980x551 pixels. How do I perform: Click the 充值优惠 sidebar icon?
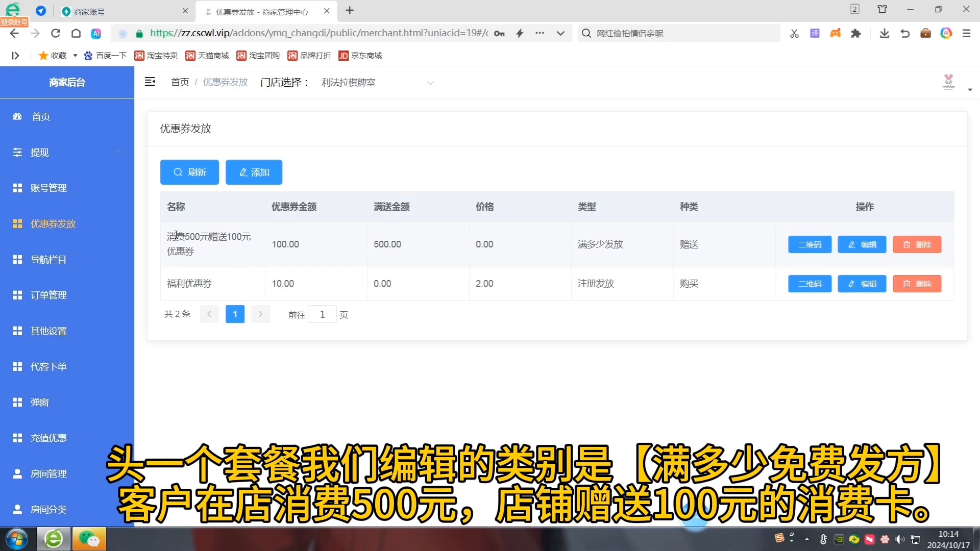point(17,438)
